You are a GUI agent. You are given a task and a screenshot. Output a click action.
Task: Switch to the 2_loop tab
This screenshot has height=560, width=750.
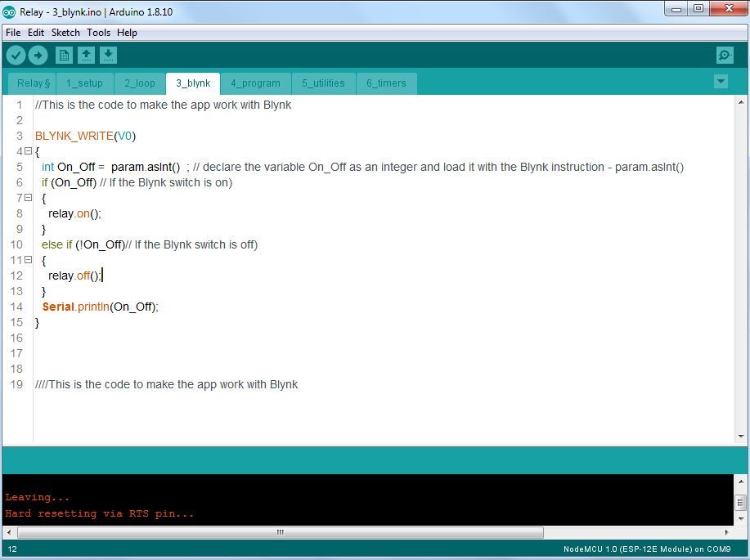140,83
